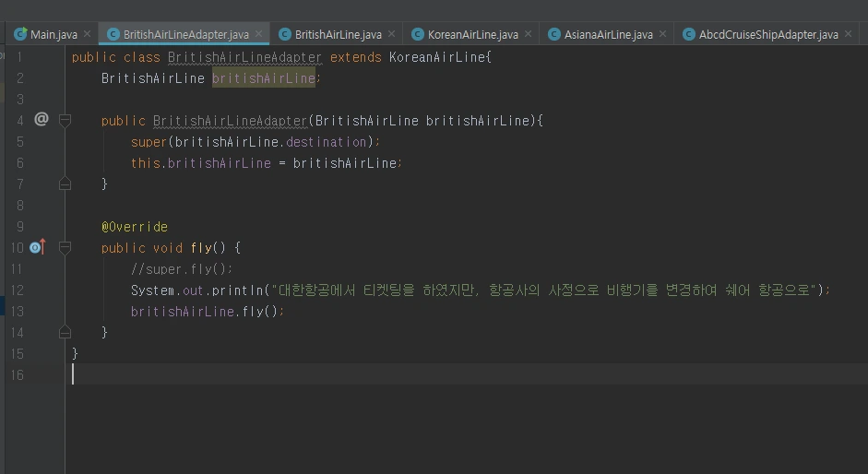Close the BritishAirLineAdapter.java tab
This screenshot has width=868, height=474.
(x=258, y=34)
